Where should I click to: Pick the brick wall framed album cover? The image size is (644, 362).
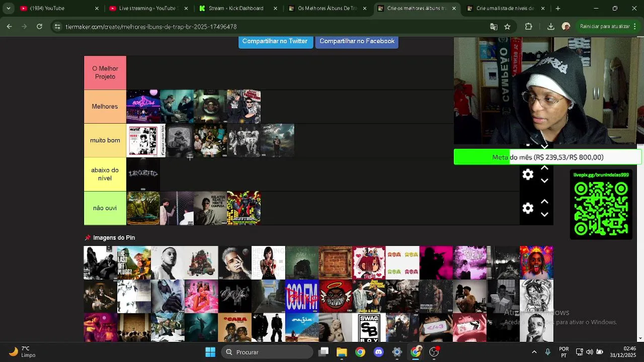tap(336, 262)
